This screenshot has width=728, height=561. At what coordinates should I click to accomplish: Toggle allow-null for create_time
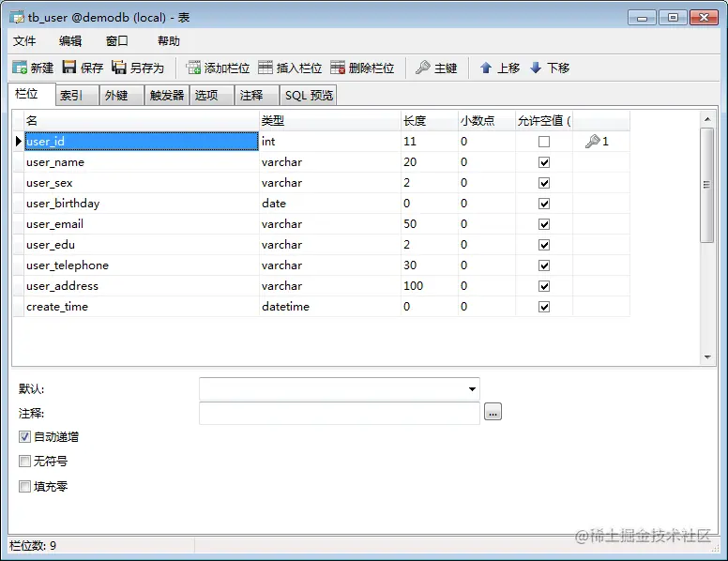[544, 307]
